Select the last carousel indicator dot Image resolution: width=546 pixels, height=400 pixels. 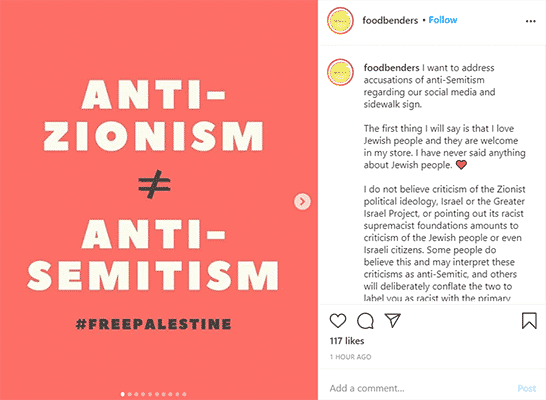[184, 394]
